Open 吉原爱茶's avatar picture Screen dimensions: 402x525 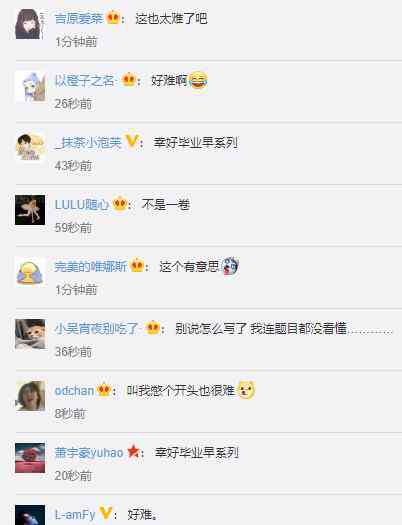[30, 24]
